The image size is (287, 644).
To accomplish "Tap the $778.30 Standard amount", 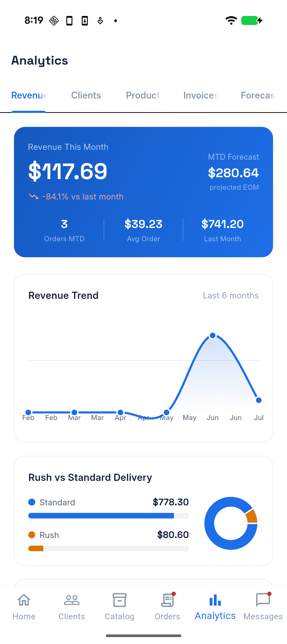I will point(171,502).
